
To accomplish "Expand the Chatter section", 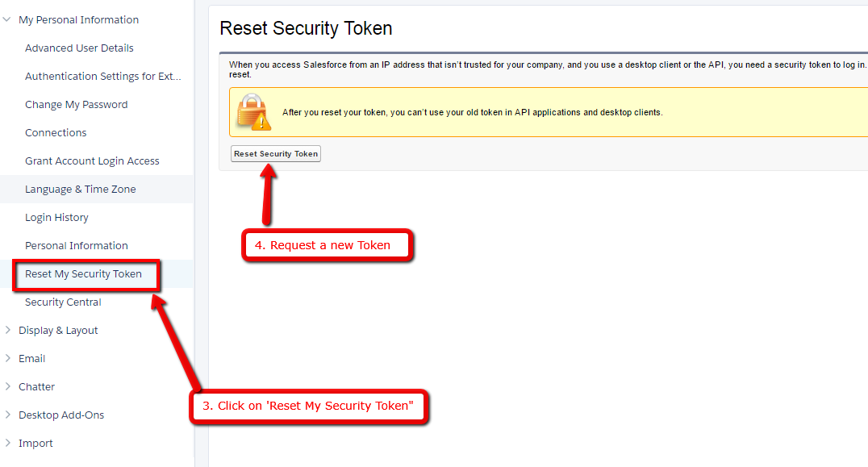I will click(7, 386).
